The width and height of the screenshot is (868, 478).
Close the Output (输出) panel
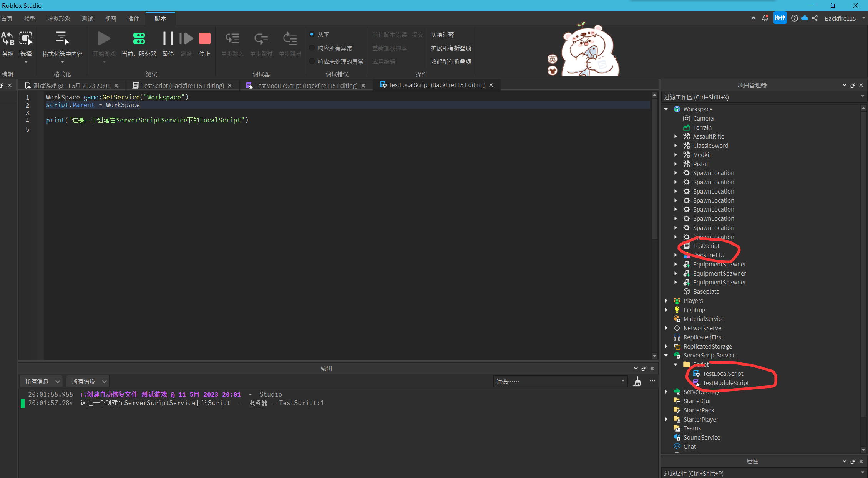point(652,369)
